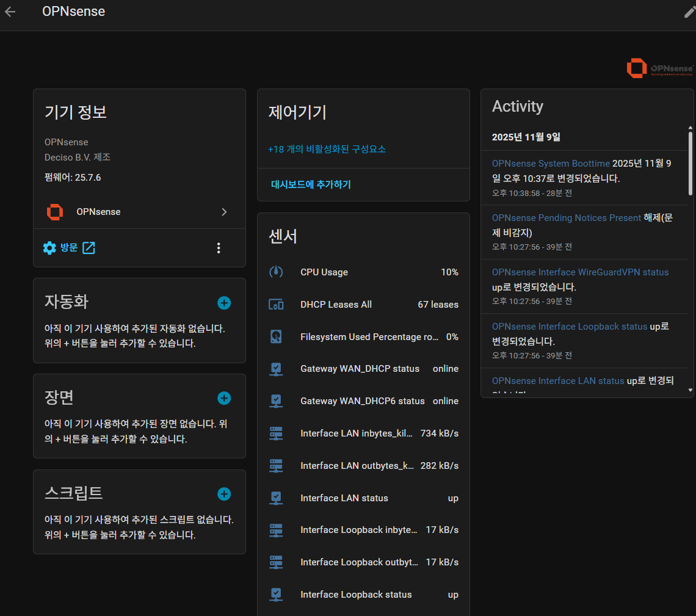
Task: Click 대시보드에 추가하기 button
Action: pos(311,184)
